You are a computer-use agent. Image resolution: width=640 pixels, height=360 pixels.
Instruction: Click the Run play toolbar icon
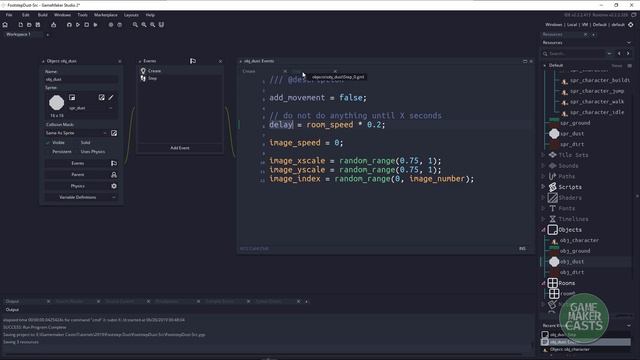pyautogui.click(x=78, y=25)
